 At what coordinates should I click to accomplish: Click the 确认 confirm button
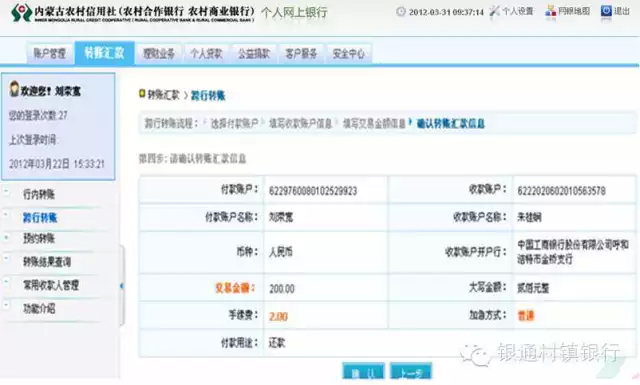(363, 372)
